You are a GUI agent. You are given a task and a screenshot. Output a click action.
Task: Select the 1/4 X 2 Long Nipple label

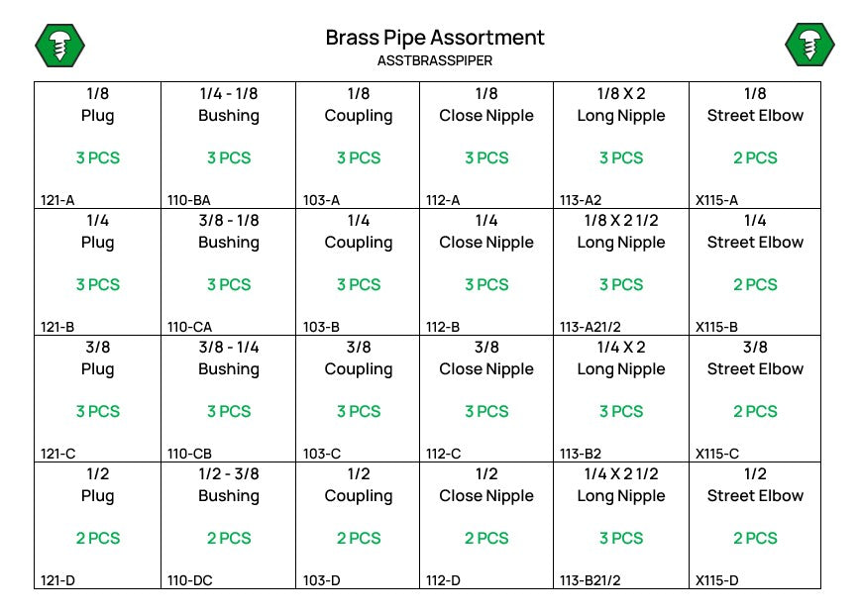pyautogui.click(x=621, y=358)
